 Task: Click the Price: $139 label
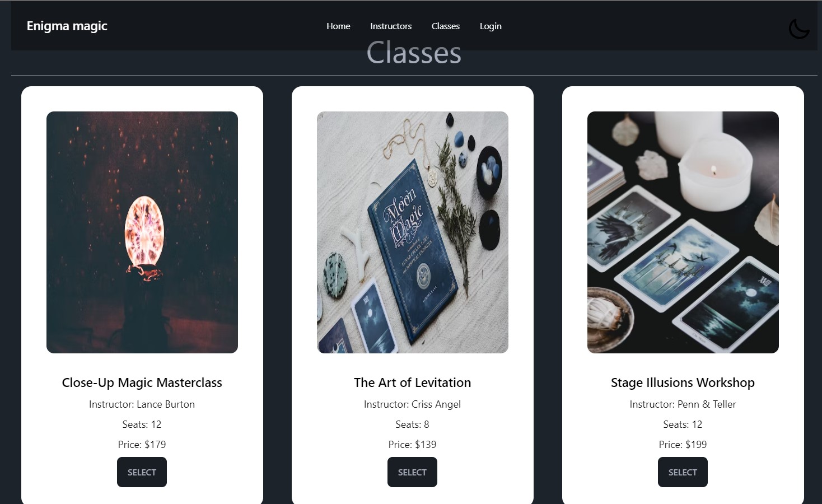[413, 445]
